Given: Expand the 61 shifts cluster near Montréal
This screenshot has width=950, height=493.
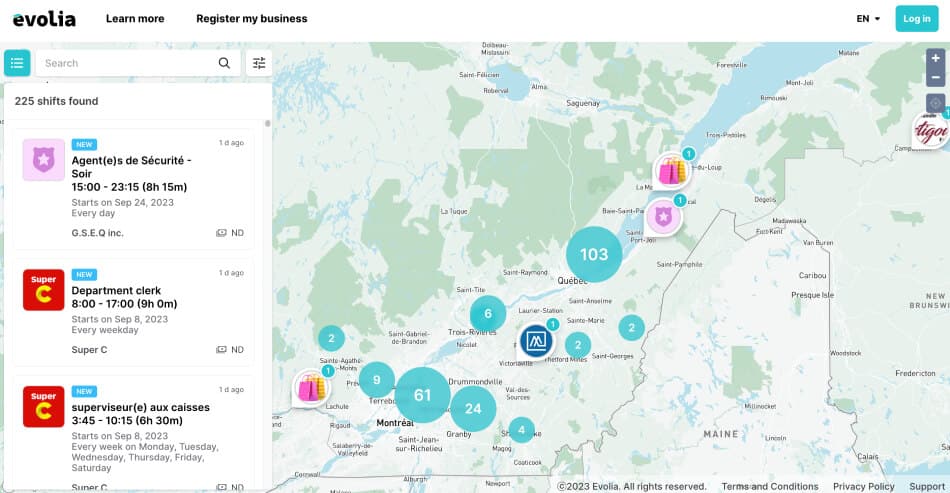Looking at the screenshot, I should (422, 395).
